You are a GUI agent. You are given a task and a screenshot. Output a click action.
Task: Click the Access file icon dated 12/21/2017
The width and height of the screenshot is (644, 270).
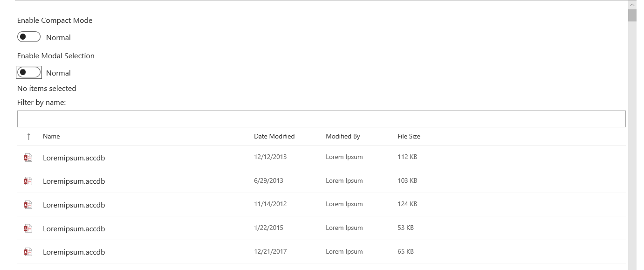pyautogui.click(x=28, y=252)
